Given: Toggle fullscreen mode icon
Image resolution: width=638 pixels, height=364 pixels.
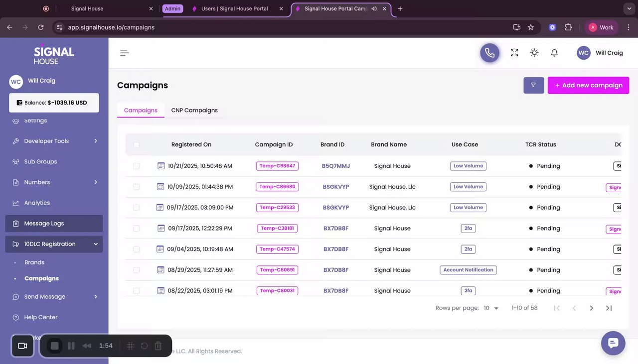Looking at the screenshot, I should click(514, 53).
